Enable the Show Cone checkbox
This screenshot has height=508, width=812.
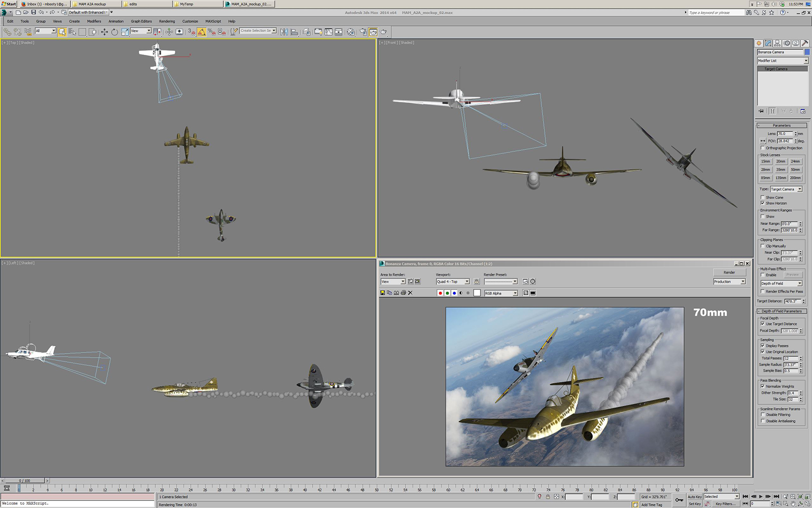coord(762,197)
